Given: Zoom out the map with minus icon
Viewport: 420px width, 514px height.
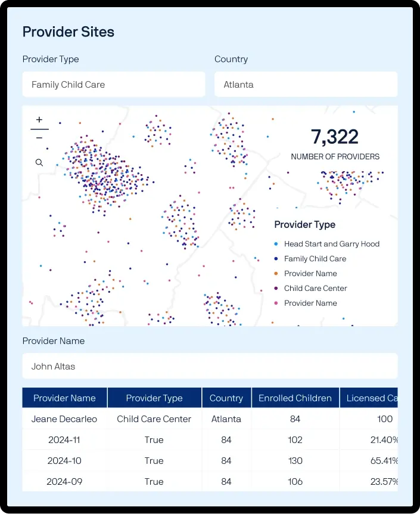Looking at the screenshot, I should (x=39, y=138).
